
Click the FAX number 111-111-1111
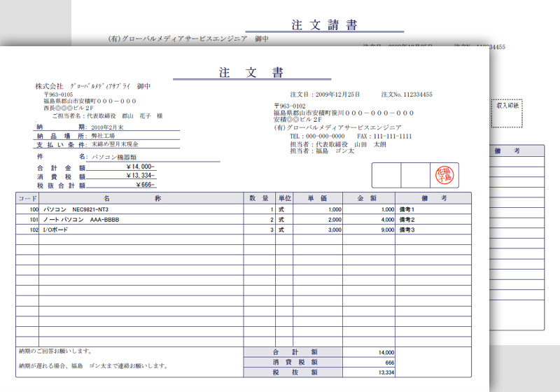[x=393, y=136]
